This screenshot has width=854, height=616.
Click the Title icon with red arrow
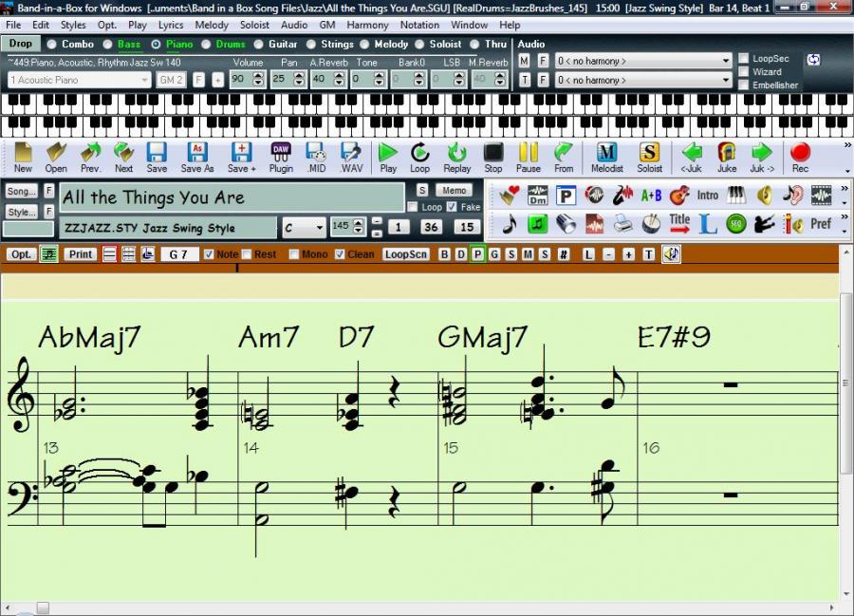coord(679,223)
